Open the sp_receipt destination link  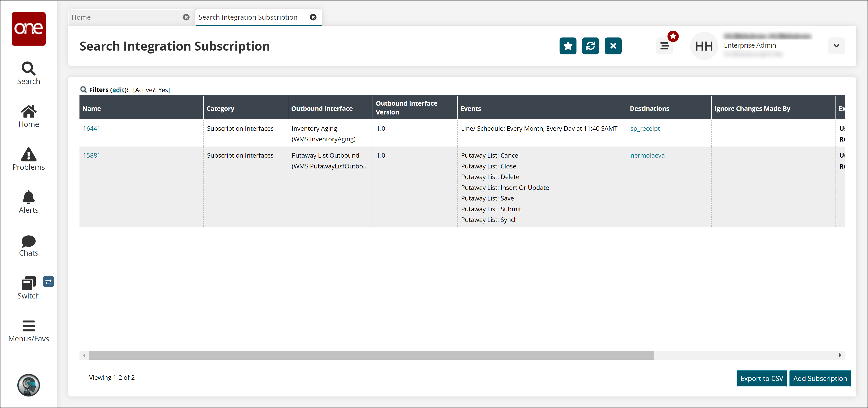point(645,128)
